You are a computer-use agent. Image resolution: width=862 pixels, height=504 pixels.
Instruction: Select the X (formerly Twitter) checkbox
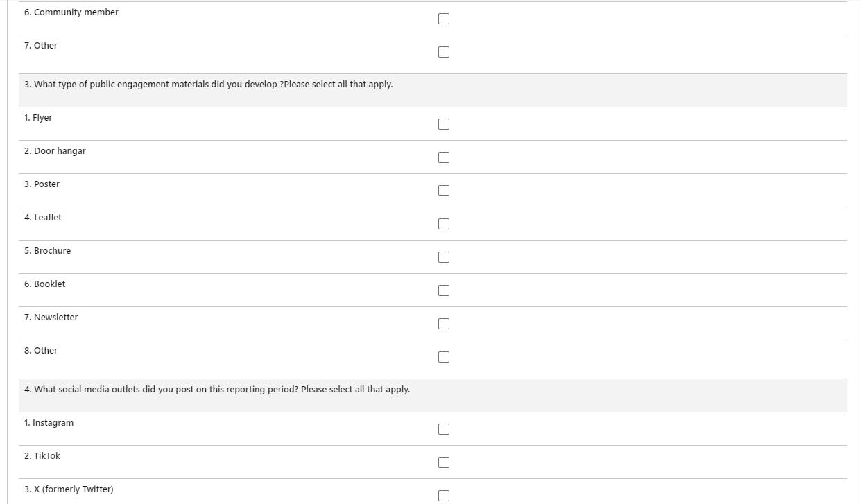pyautogui.click(x=444, y=495)
